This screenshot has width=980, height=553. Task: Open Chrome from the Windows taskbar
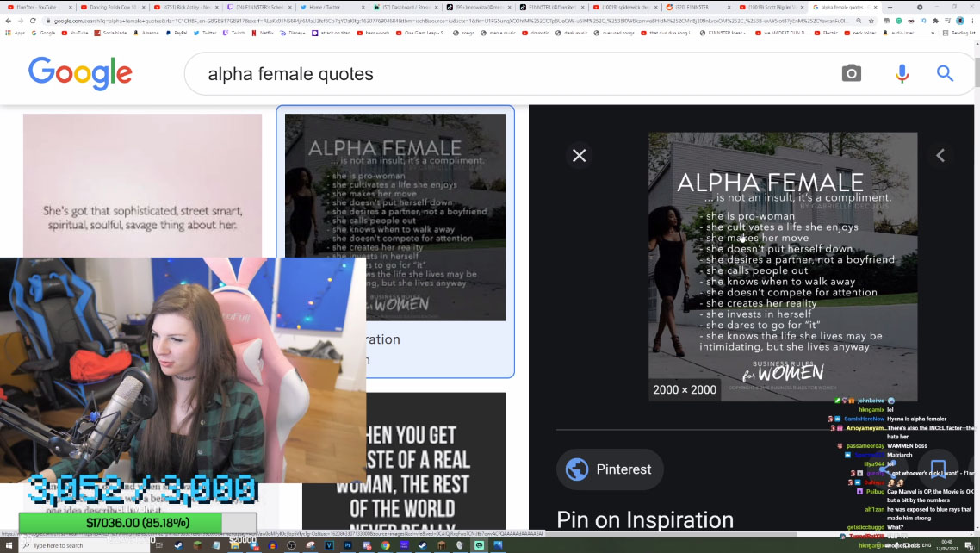pos(385,545)
